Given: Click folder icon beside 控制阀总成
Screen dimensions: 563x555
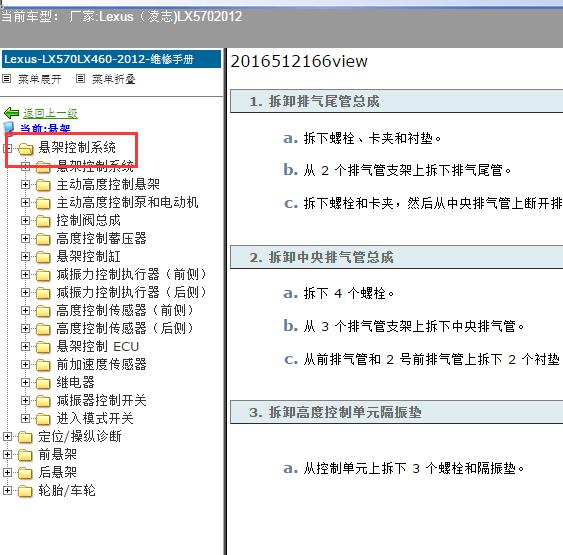Looking at the screenshot, I should pos(43,221).
